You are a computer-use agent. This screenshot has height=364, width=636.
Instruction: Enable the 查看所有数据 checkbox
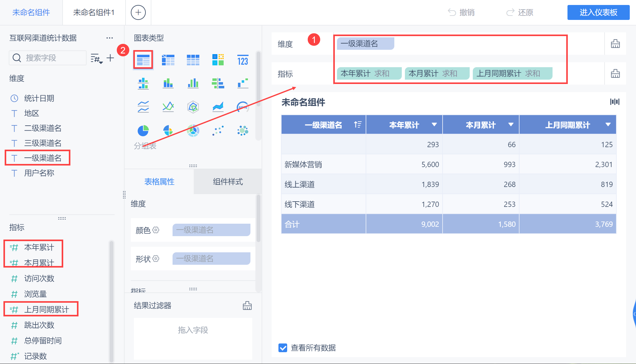pos(282,348)
